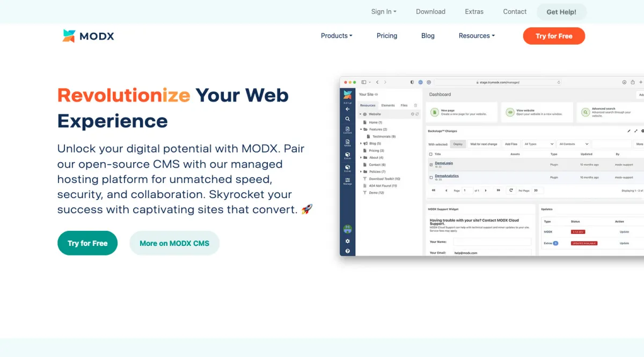Expand the About folder in the tree
This screenshot has height=357, width=644.
361,157
